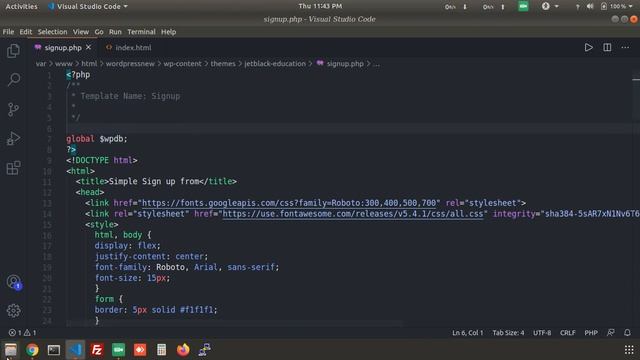Open the Search view in activity bar

[13, 80]
